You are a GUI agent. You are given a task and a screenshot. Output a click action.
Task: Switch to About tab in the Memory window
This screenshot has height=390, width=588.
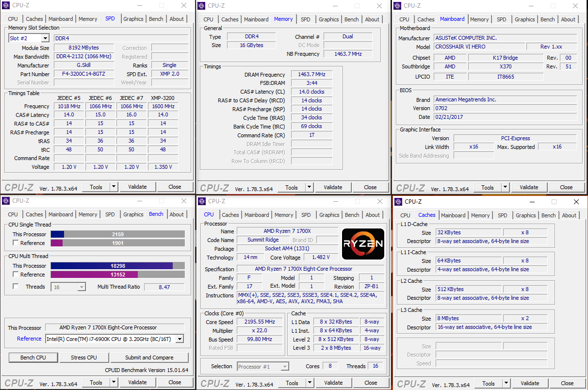click(x=372, y=19)
